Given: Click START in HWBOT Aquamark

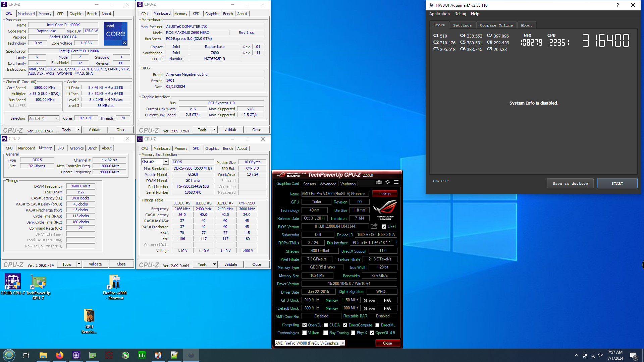Looking at the screenshot, I should pos(617,183).
